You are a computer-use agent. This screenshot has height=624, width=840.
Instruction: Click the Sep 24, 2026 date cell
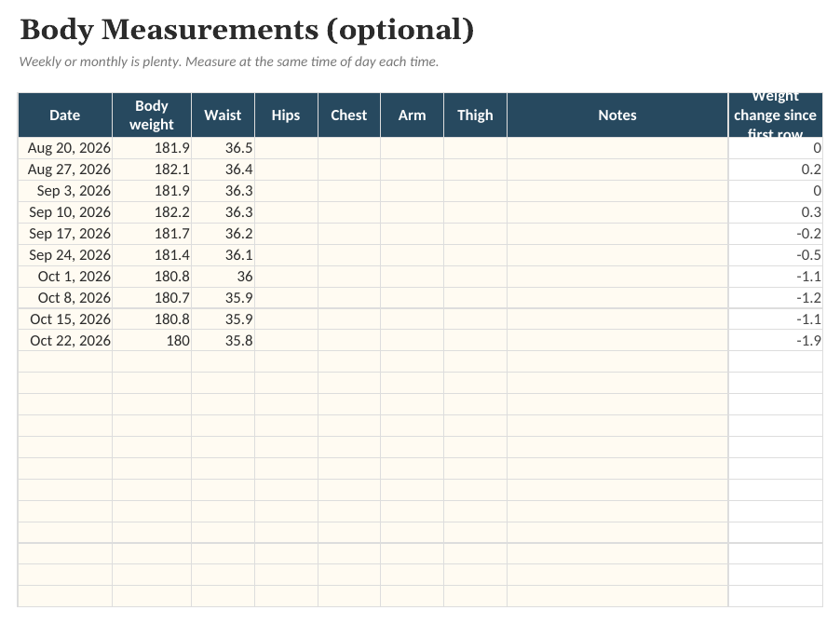65,255
